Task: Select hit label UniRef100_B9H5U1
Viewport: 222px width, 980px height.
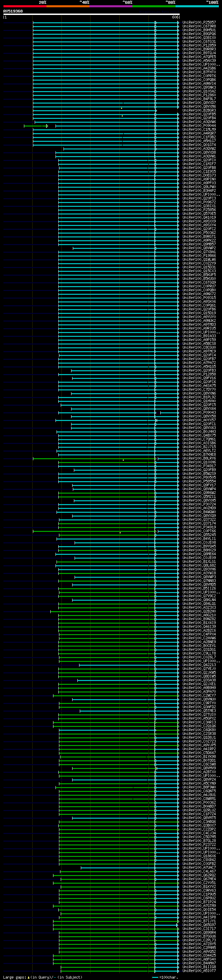Action: tap(199, 30)
